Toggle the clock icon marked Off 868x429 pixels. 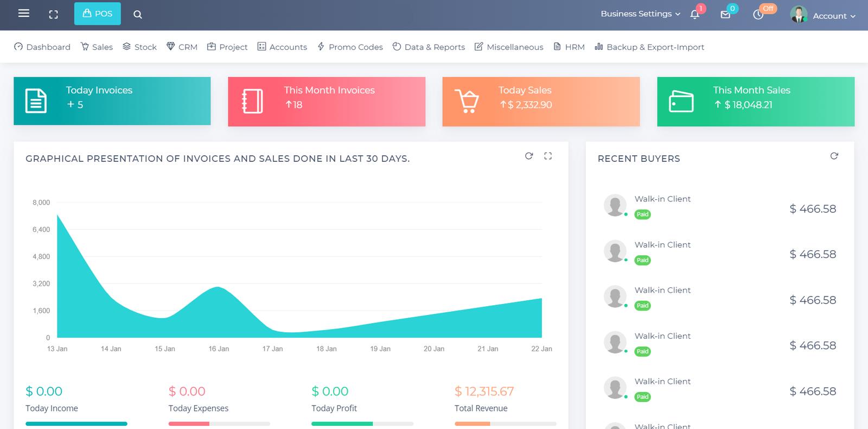coord(758,15)
